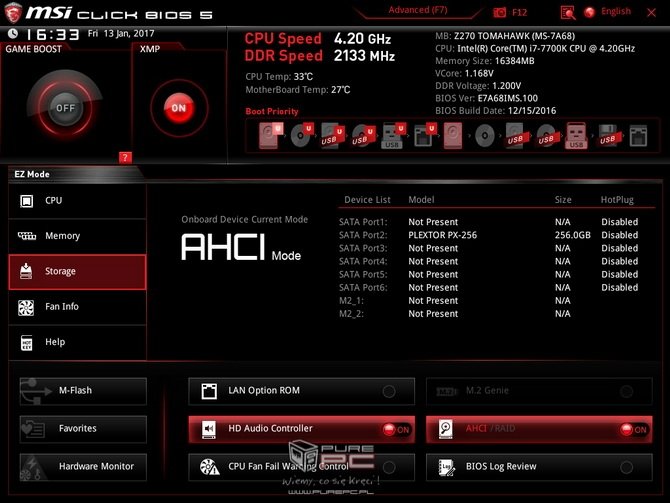Click the Boot Priority label

tap(272, 112)
